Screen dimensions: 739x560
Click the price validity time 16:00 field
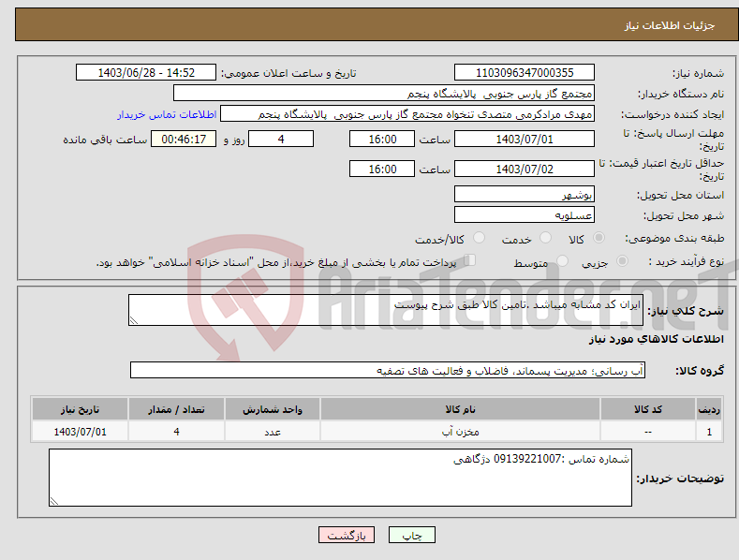coord(382,169)
